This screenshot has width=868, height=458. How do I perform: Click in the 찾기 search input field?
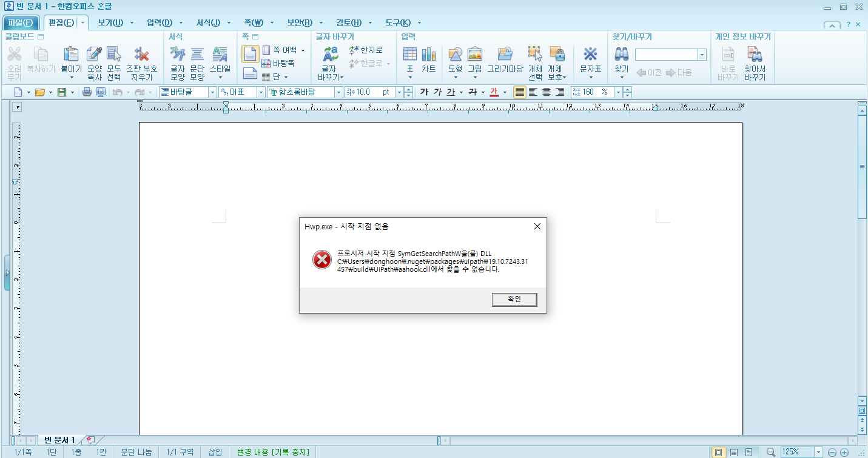666,55
